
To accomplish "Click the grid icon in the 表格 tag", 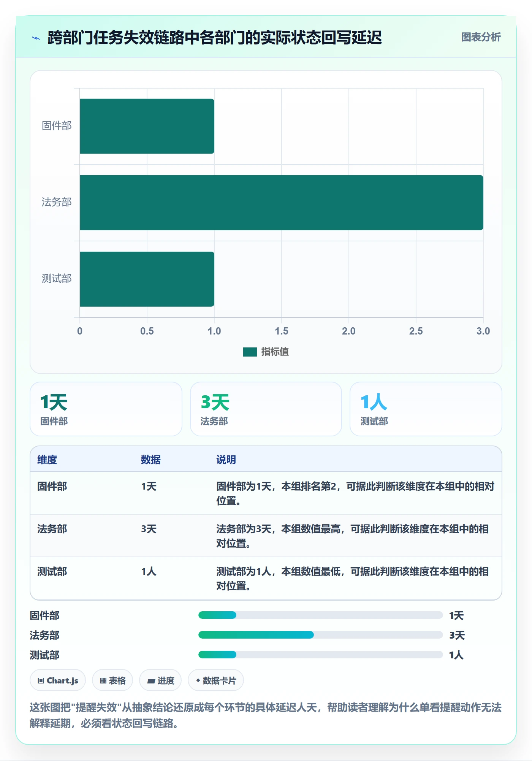I will click(x=103, y=681).
